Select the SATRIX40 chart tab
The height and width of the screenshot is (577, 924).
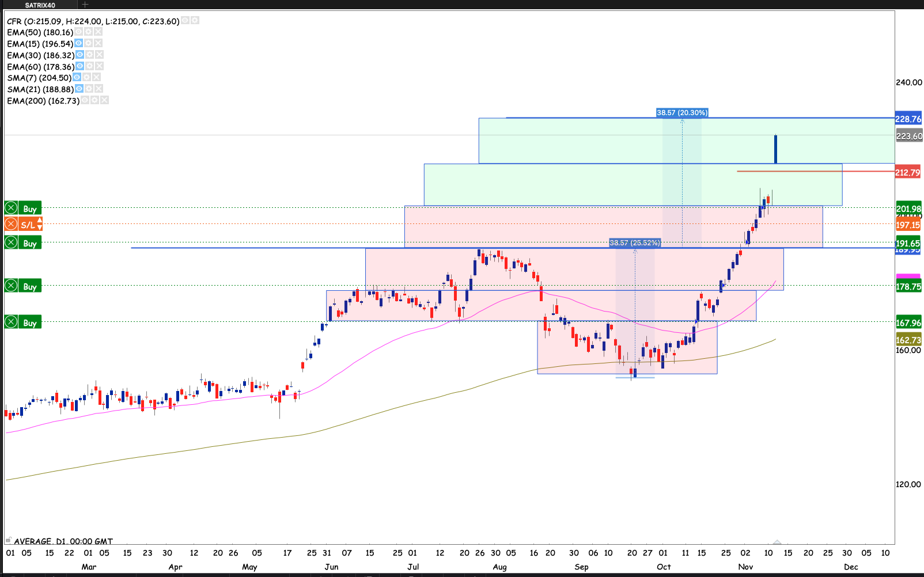(x=40, y=5)
